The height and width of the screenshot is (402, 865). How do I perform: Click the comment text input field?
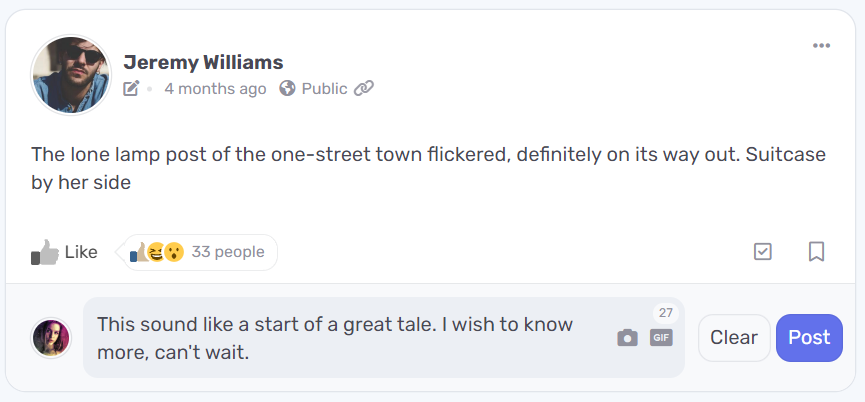point(353,337)
